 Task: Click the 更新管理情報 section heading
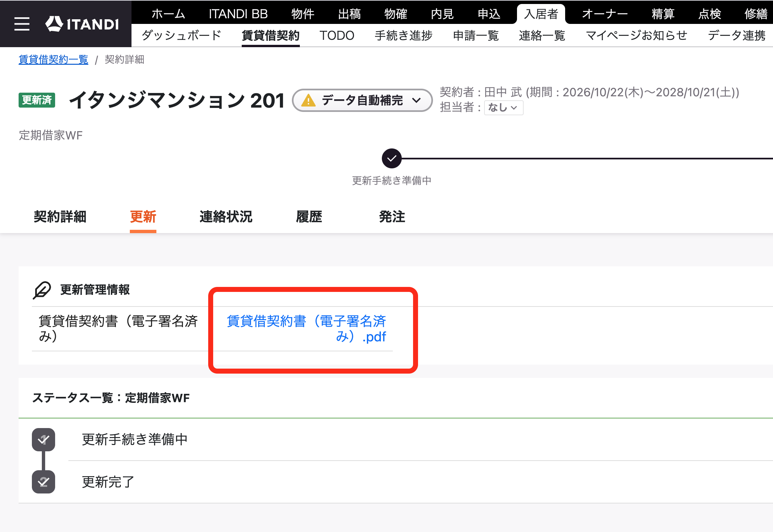pos(95,290)
